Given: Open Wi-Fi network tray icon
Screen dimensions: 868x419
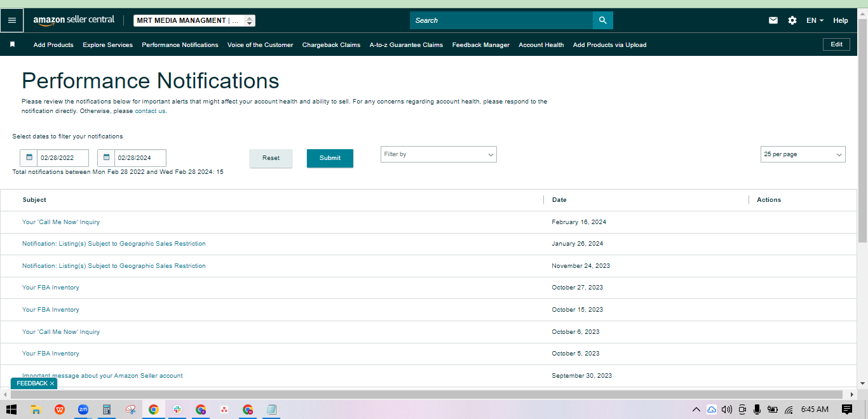Looking at the screenshot, I should pyautogui.click(x=789, y=409).
